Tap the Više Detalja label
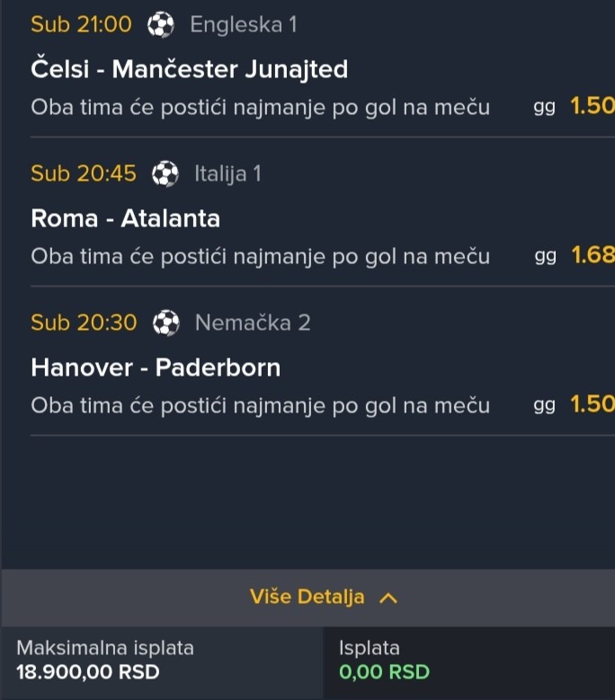 (x=307, y=597)
